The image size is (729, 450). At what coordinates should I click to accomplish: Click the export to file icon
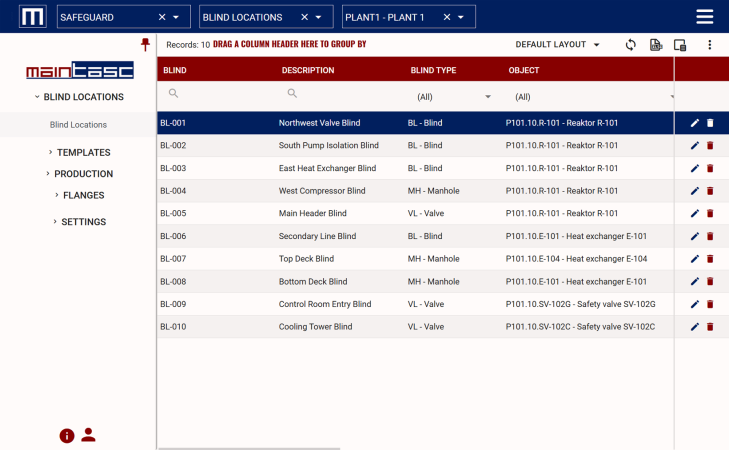656,45
